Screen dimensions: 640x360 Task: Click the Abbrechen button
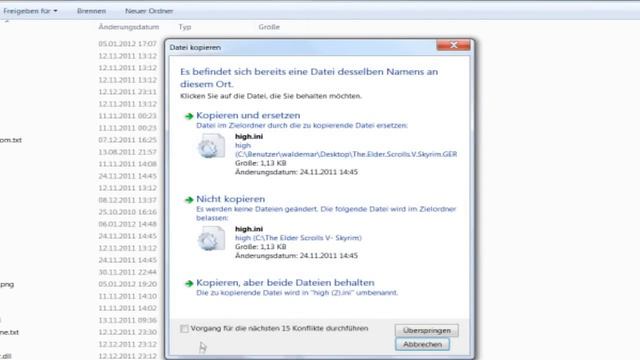[422, 344]
